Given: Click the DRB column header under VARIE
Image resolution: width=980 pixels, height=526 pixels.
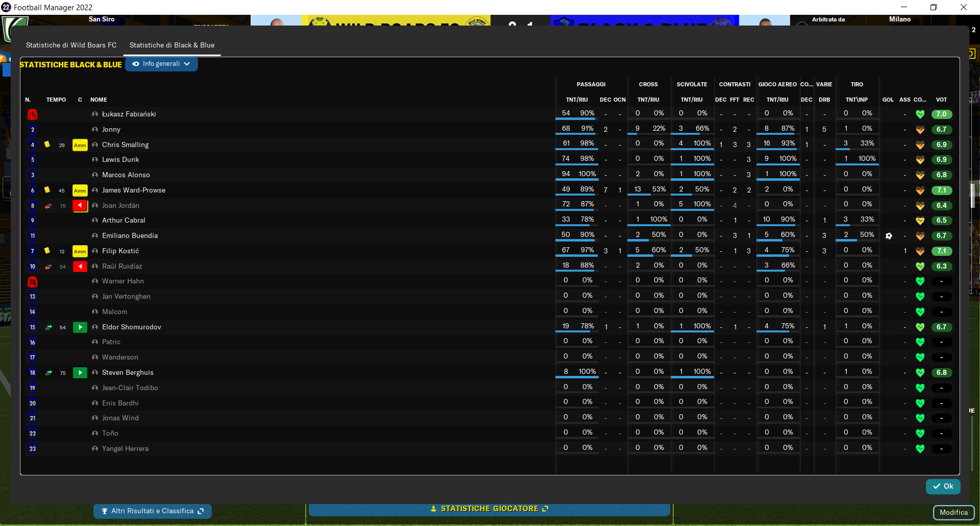Looking at the screenshot, I should point(824,100).
